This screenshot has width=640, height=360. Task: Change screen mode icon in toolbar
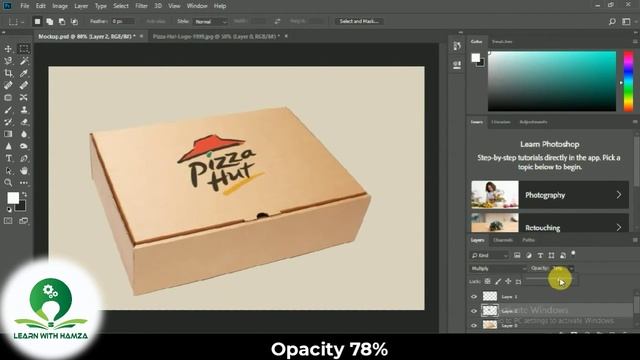(x=24, y=221)
